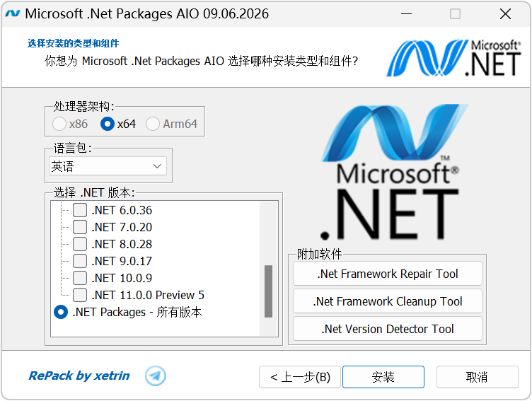The height and width of the screenshot is (401, 532).
Task: Open .Net Framework Repair Tool
Action: (388, 274)
